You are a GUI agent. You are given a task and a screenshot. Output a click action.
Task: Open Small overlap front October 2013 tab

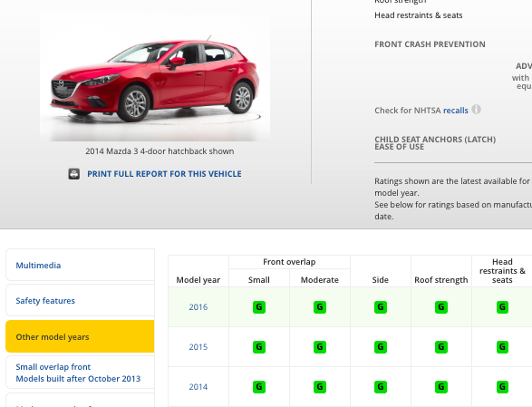(x=80, y=373)
